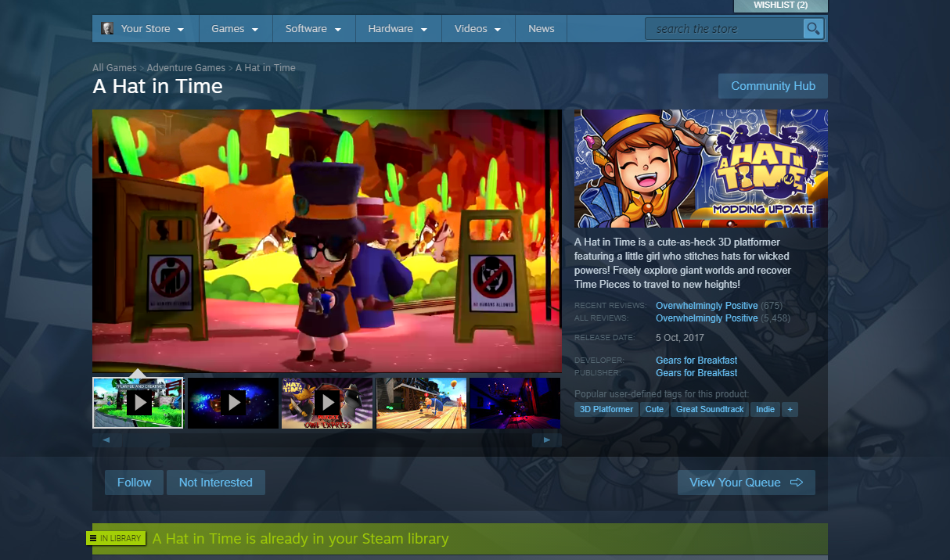Viewport: 950px width, 560px height.
Task: Select the Indie tag
Action: tap(765, 409)
